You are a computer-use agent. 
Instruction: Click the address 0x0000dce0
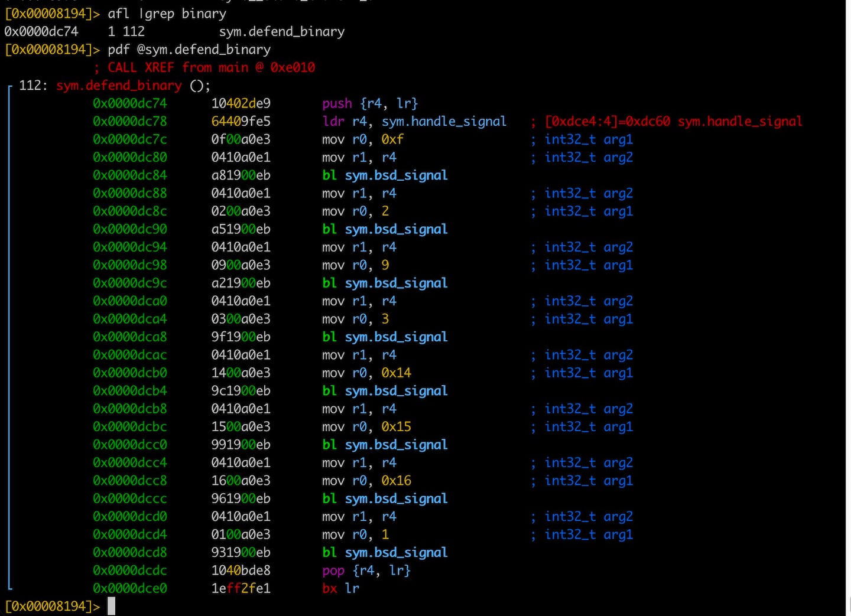[129, 588]
